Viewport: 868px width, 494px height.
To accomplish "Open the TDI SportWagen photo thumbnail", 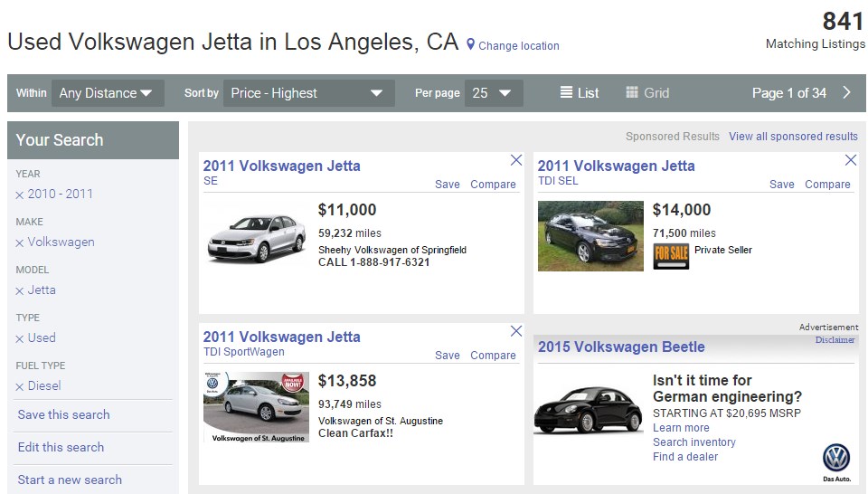I will point(256,407).
